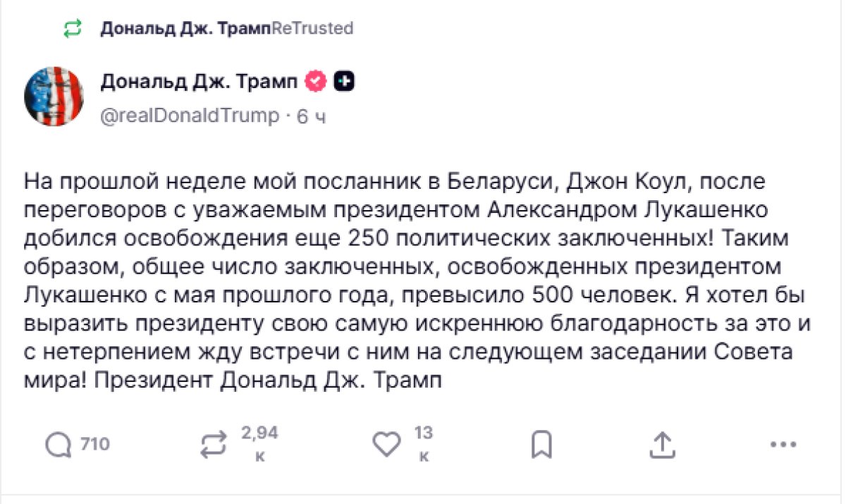
Task: Toggle the ReTruth arrows below the post
Action: click(214, 444)
